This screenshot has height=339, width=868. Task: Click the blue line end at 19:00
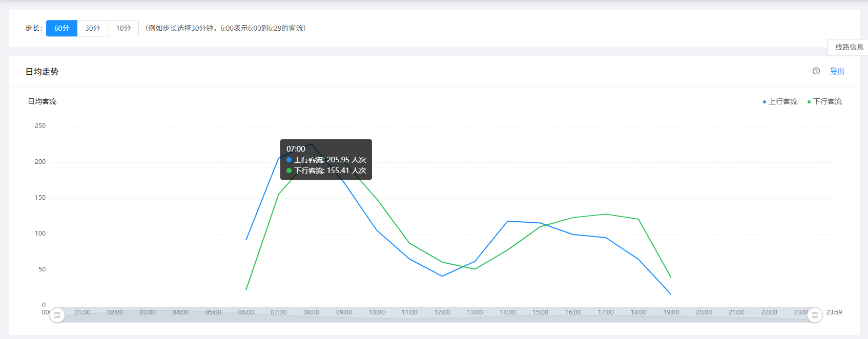671,294
